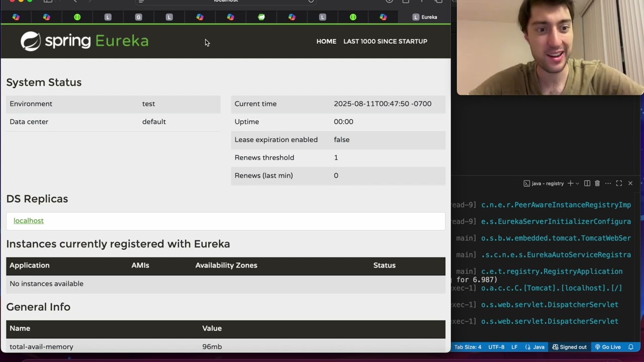Close the VS Code terminal panel

(x=630, y=184)
